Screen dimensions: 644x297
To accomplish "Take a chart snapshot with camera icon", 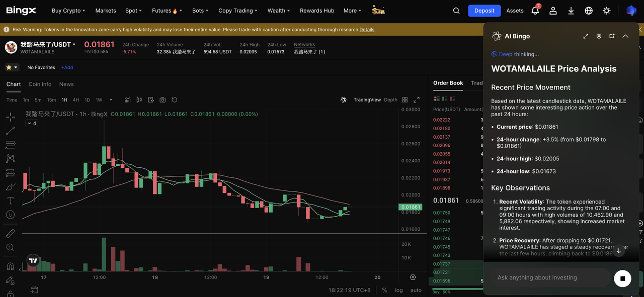I will point(163,100).
